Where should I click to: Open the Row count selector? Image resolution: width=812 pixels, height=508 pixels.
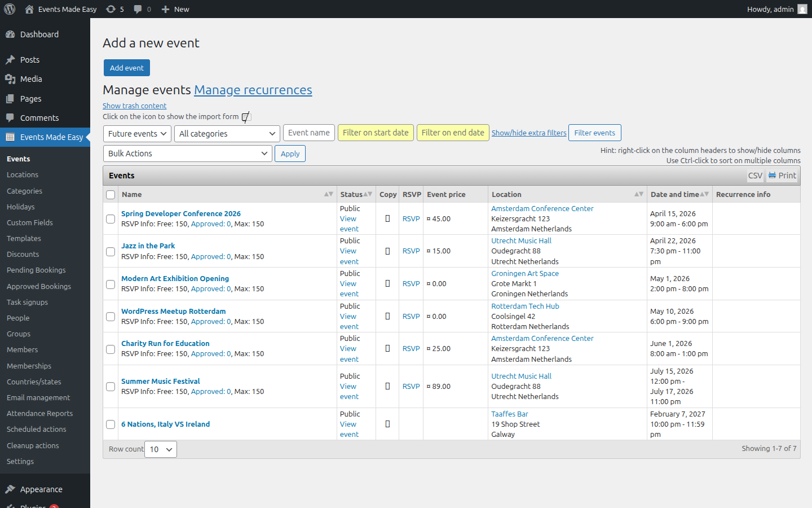(160, 449)
